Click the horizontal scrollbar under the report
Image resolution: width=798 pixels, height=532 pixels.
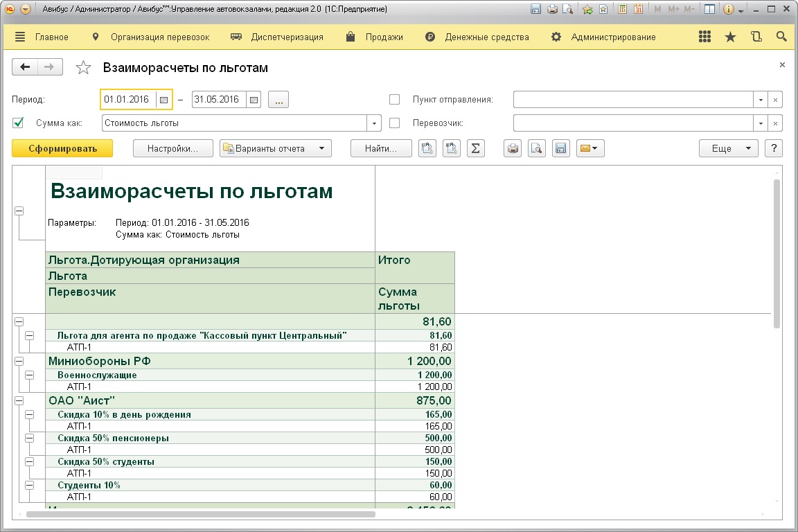pyautogui.click(x=201, y=514)
